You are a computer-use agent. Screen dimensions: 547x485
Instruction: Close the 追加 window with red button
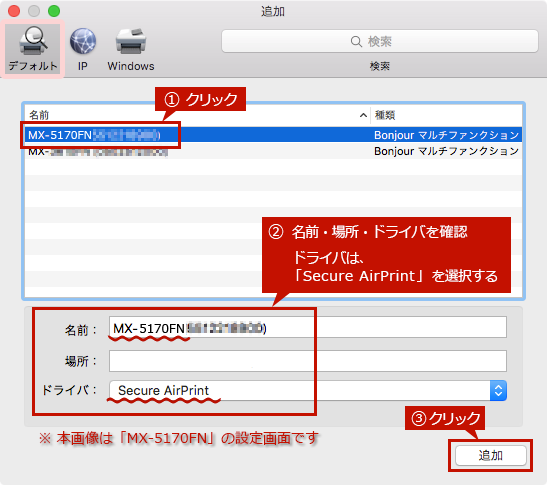pyautogui.click(x=14, y=11)
